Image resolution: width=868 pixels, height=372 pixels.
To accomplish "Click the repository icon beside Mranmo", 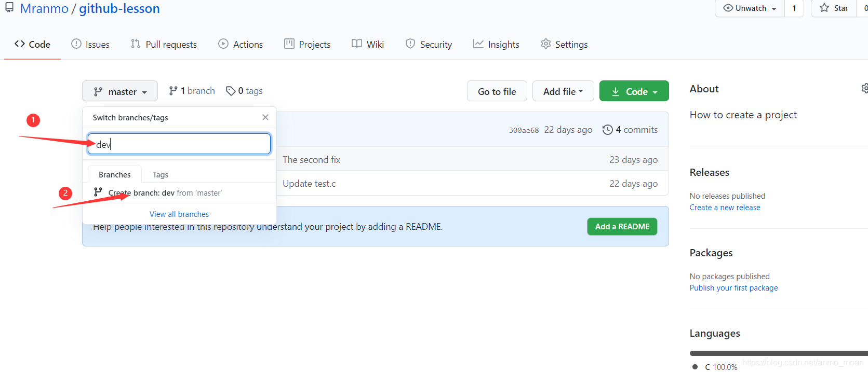I will click(x=9, y=8).
